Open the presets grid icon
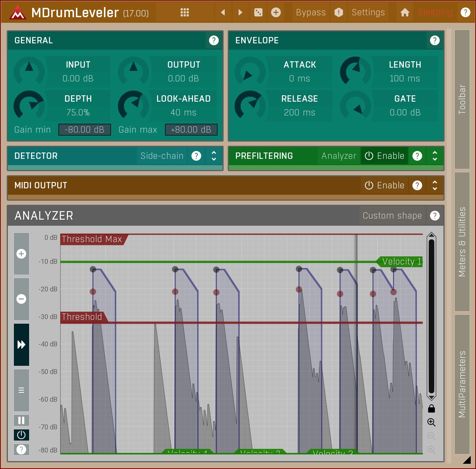This screenshot has width=476, height=469. coord(184,12)
